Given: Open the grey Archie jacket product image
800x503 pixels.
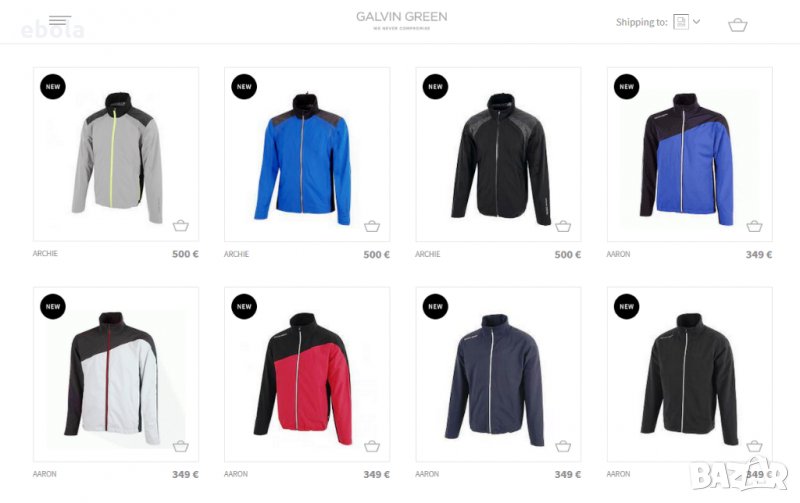Looking at the screenshot, I should point(116,157).
